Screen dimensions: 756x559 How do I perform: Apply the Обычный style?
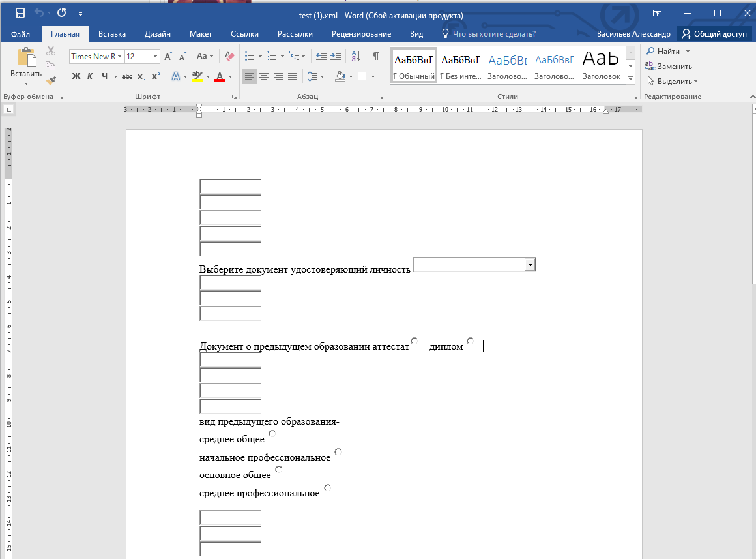414,65
